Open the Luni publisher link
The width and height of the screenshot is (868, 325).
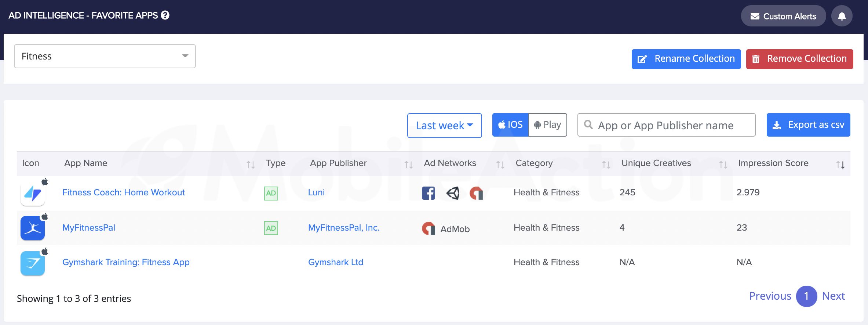click(x=316, y=192)
